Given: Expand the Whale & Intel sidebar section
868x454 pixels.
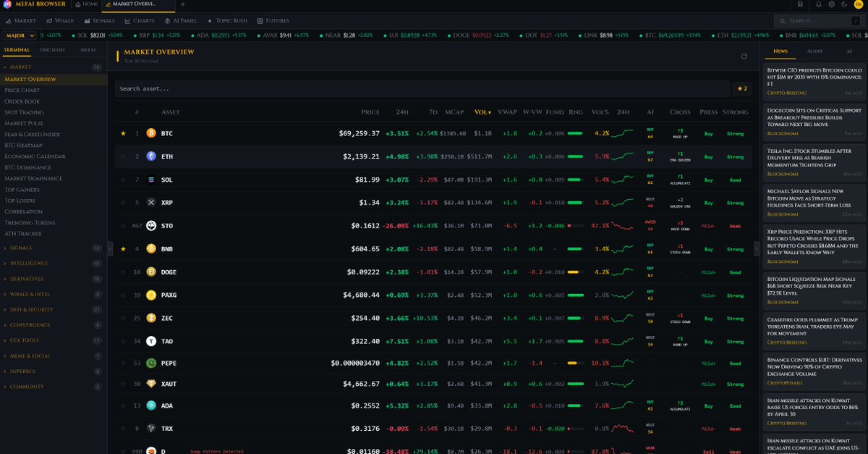Looking at the screenshot, I should tap(54, 294).
